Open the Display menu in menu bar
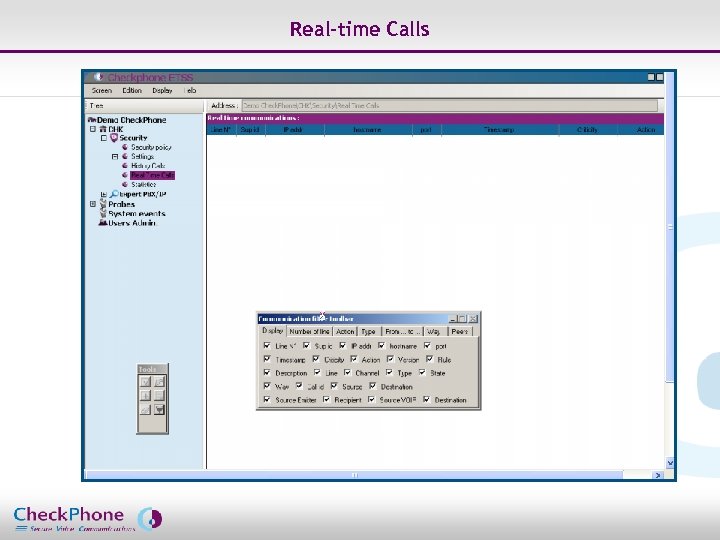720x540 pixels. [162, 90]
